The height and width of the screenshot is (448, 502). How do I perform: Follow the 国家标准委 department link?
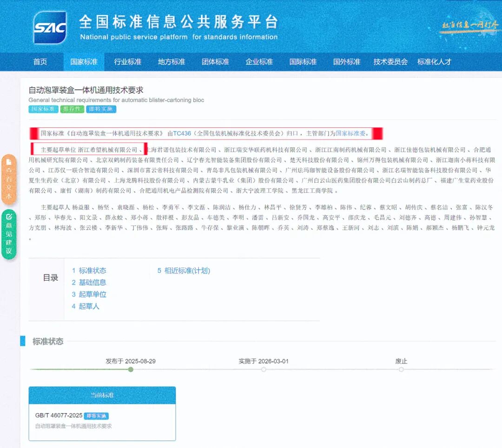click(x=350, y=133)
